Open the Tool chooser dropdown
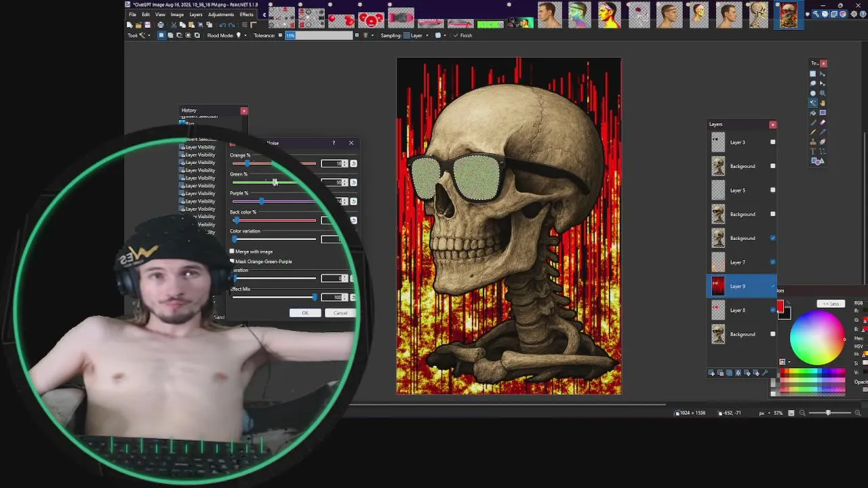This screenshot has height=488, width=868. click(149, 35)
